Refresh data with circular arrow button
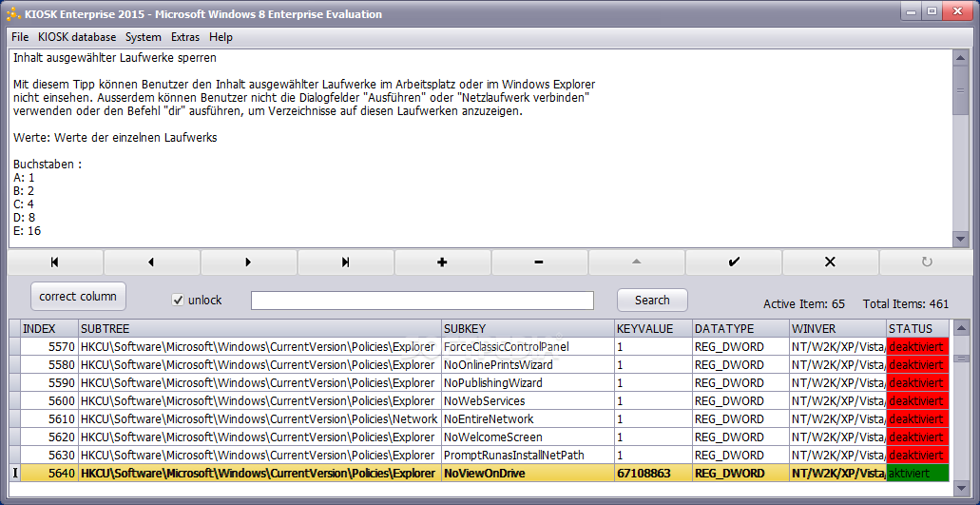 [x=927, y=262]
